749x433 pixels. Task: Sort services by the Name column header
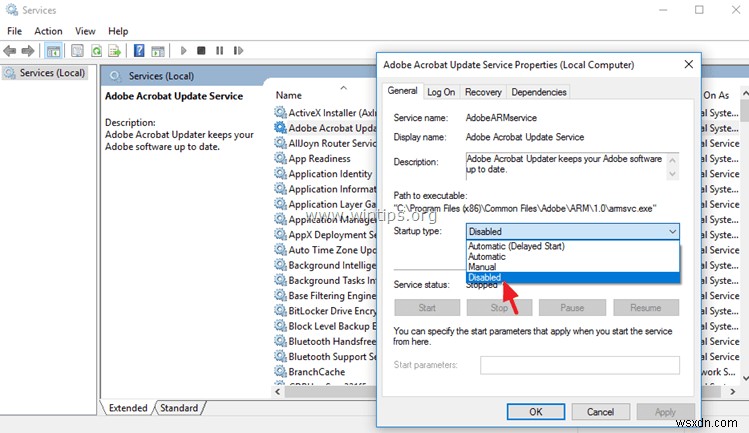289,95
